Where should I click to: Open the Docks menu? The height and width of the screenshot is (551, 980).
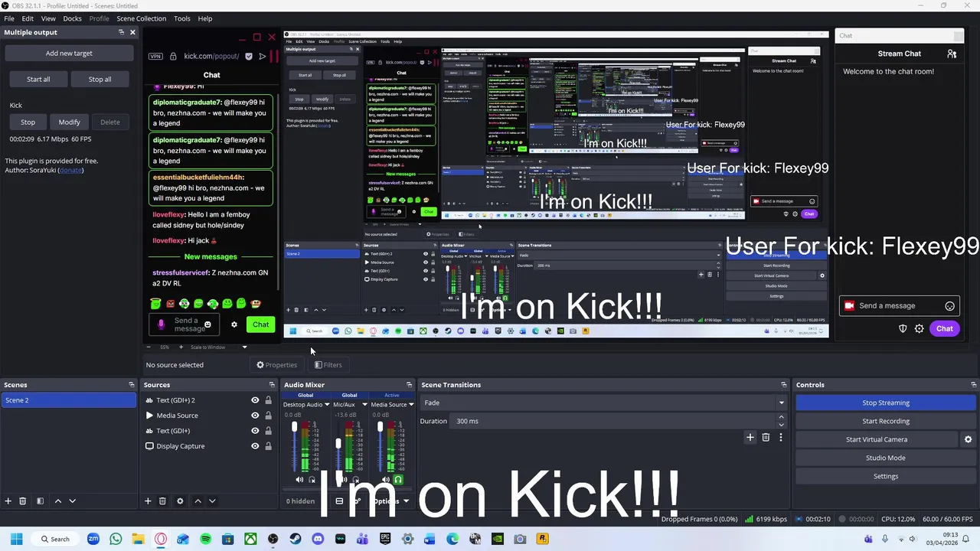72,18
